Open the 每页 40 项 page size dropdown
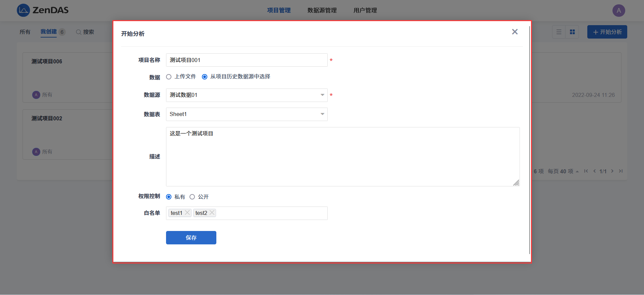The width and height of the screenshot is (644, 295). [563, 171]
